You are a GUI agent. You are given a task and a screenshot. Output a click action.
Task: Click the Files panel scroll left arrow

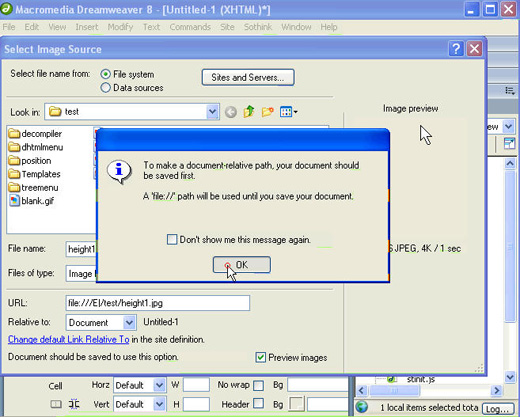(x=362, y=390)
